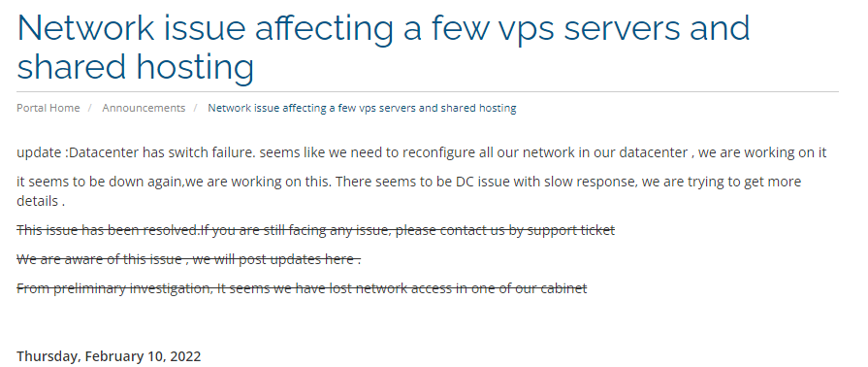Click the struck-through 'This issue has been resolved' line
The width and height of the screenshot is (868, 367).
[x=315, y=230]
